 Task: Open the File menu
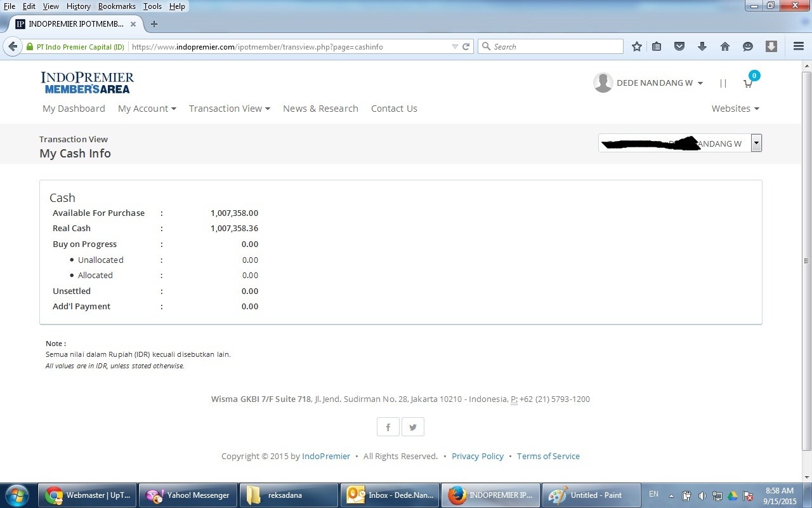(10, 6)
